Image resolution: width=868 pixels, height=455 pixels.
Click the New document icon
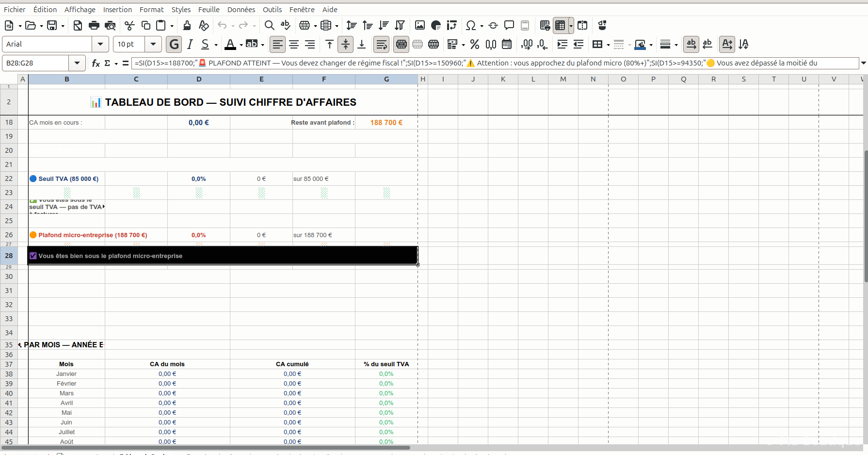[x=9, y=25]
